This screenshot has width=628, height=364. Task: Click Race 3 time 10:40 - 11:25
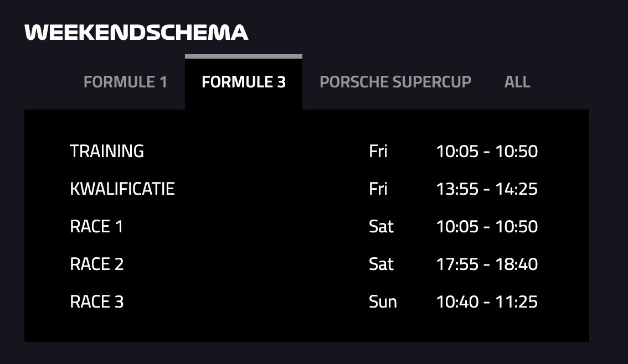click(x=487, y=301)
